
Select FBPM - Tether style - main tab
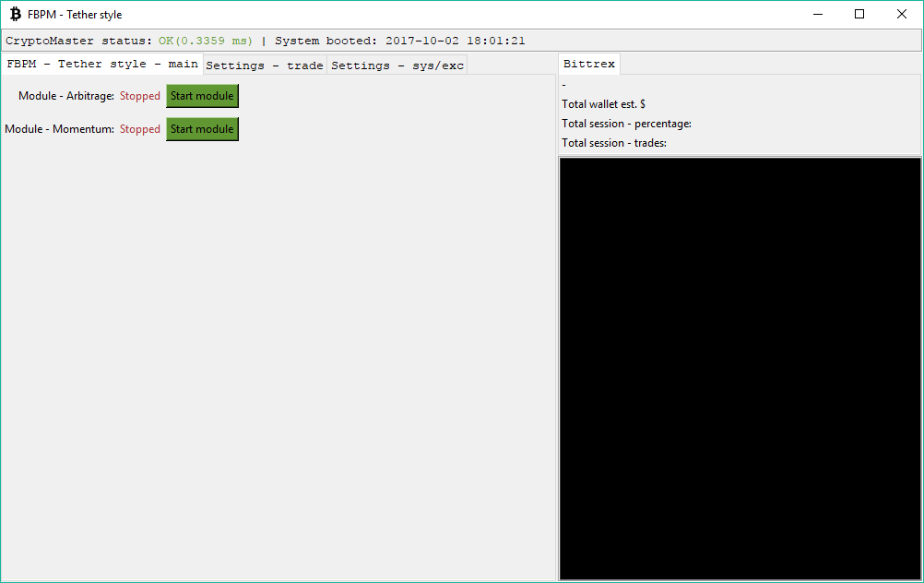pos(102,64)
